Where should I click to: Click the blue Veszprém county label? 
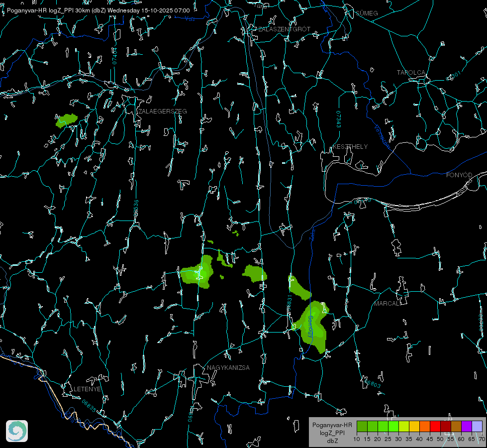tap(383, 137)
